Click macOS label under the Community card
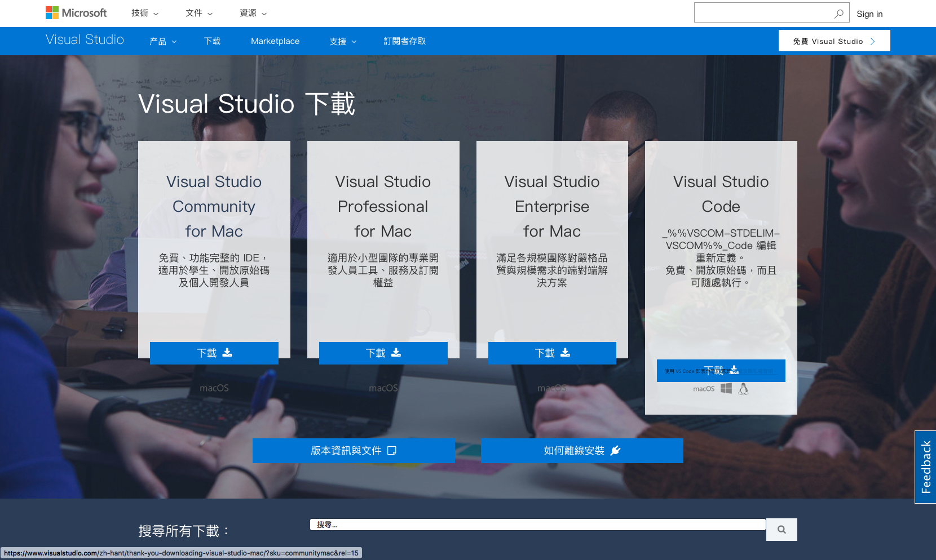Image resolution: width=936 pixels, height=560 pixels. [214, 388]
